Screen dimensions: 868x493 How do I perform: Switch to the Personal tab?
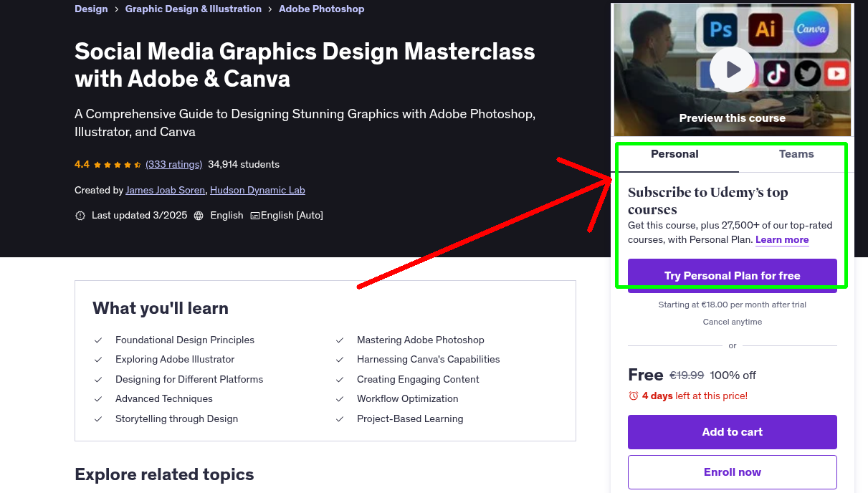point(674,154)
